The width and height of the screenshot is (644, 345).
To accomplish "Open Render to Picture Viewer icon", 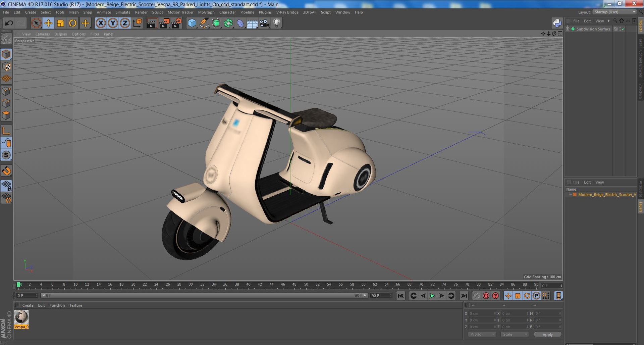I will coord(164,23).
